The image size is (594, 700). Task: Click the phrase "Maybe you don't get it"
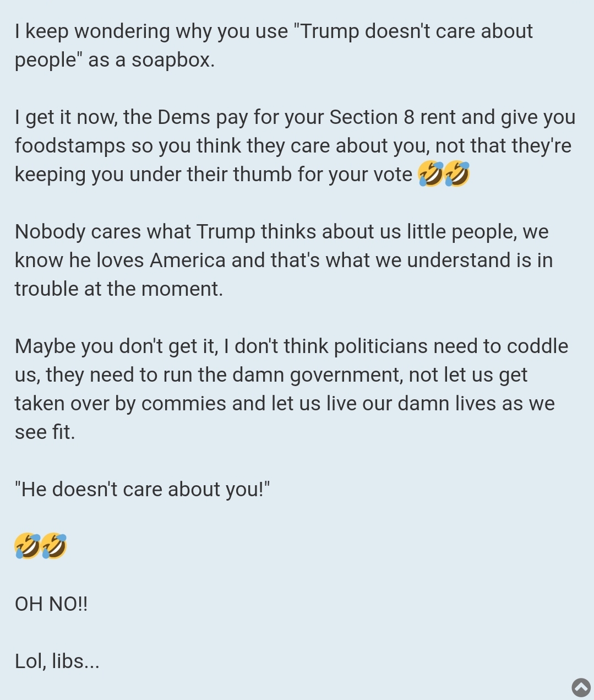pyautogui.click(x=116, y=346)
